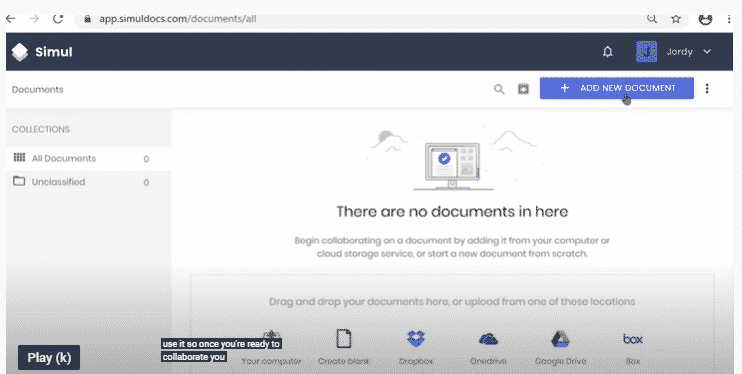This screenshot has width=742, height=374.
Task: Click the zoom magnifier icon in the address bar
Action: [652, 19]
